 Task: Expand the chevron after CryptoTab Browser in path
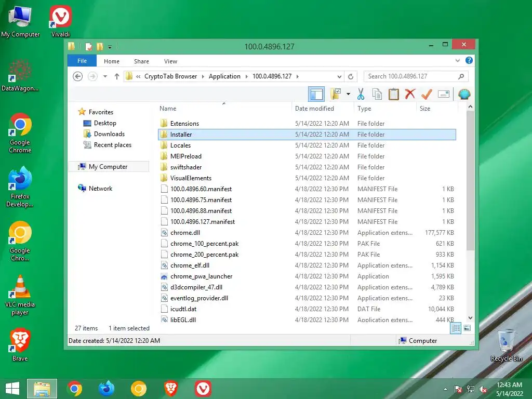pos(203,76)
